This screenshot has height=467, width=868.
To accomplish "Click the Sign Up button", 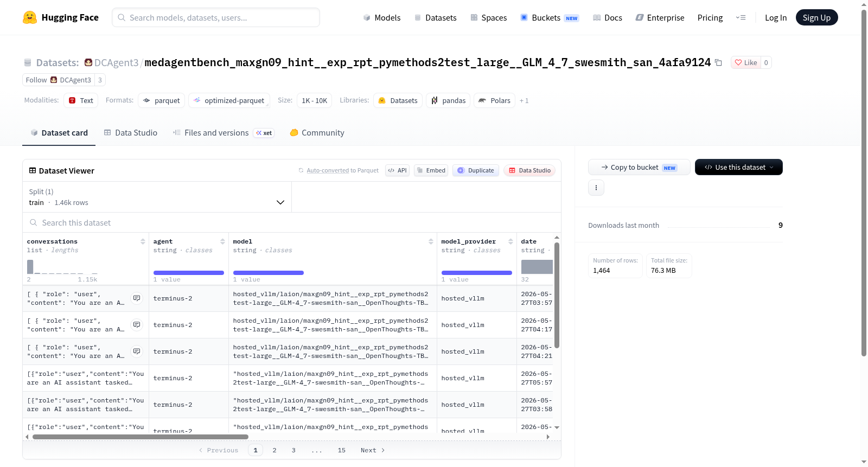I will click(816, 17).
